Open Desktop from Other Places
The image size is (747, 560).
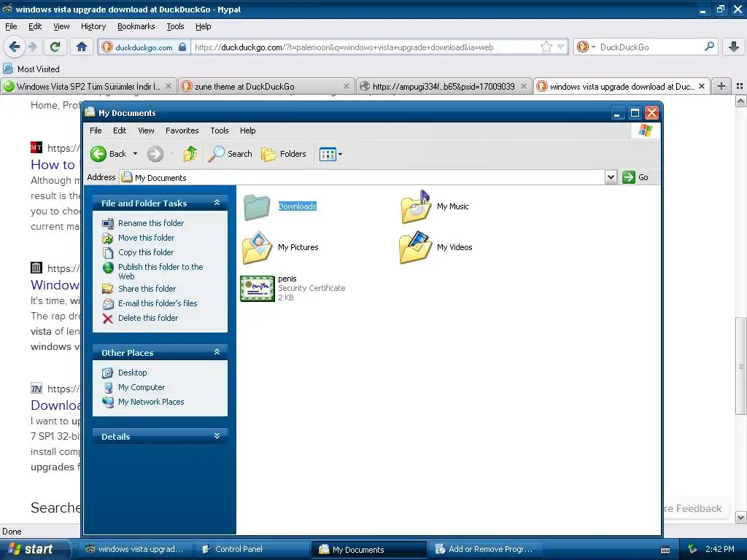coord(133,373)
